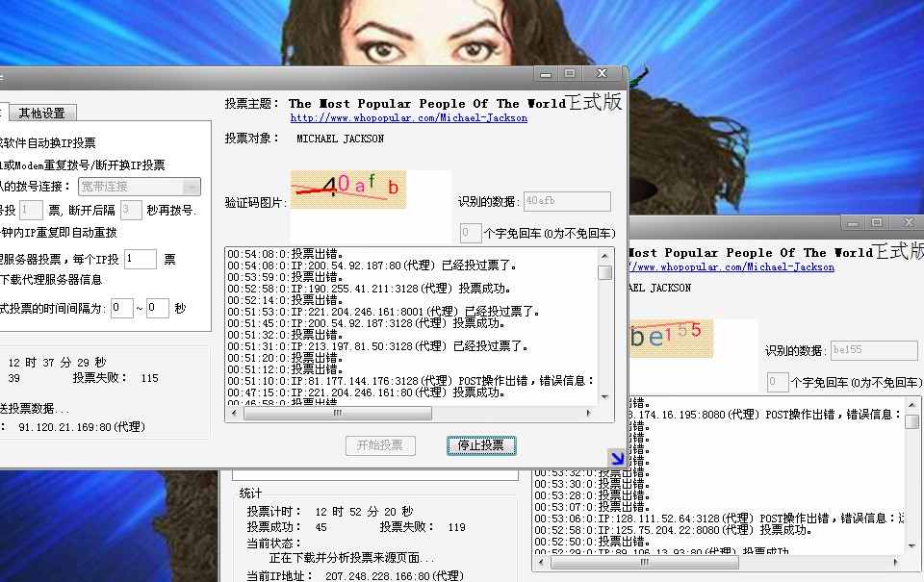Click the front log's horizontal scroll right arrow
Screen dimensions: 924x582
(589, 413)
